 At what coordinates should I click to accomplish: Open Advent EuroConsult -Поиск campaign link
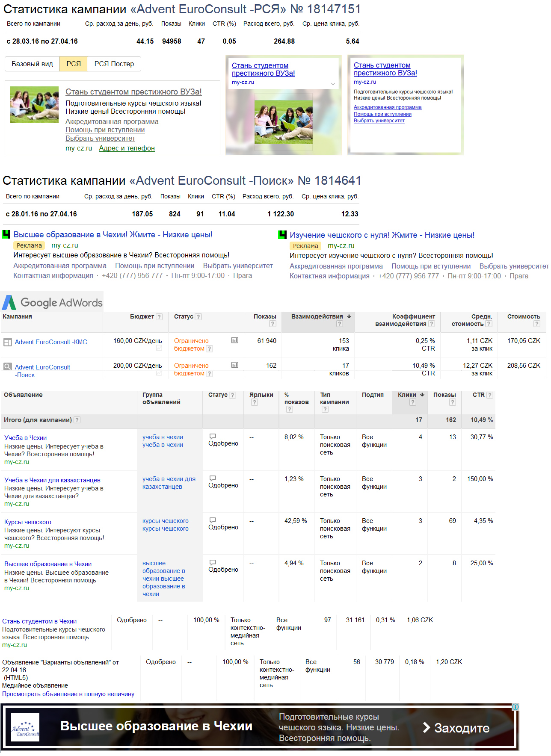tap(42, 371)
